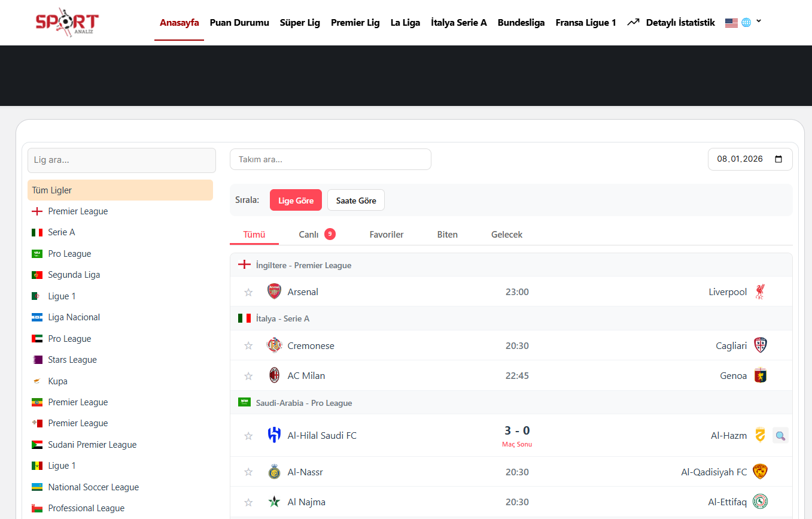Go to Puan Durumu in navigation
Image resolution: width=812 pixels, height=519 pixels.
(239, 23)
